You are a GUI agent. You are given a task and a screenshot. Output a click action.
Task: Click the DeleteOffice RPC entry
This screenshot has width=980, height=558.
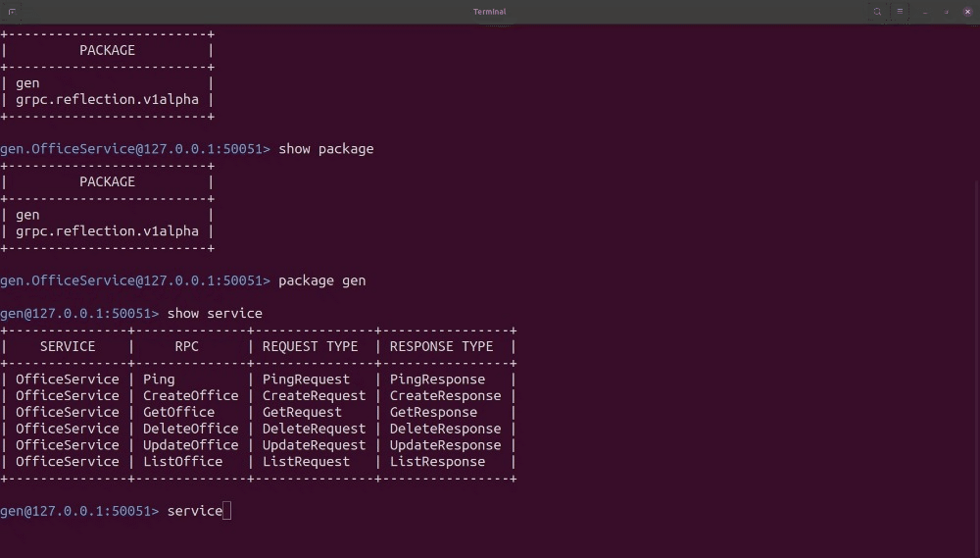[190, 429]
